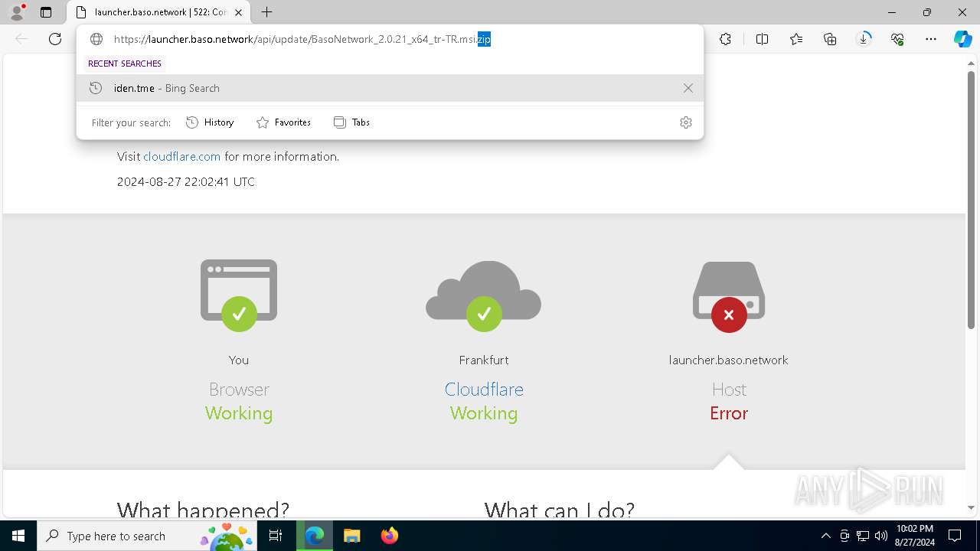Image resolution: width=980 pixels, height=551 pixels.
Task: Remove the iden.tme recent search
Action: 688,88
